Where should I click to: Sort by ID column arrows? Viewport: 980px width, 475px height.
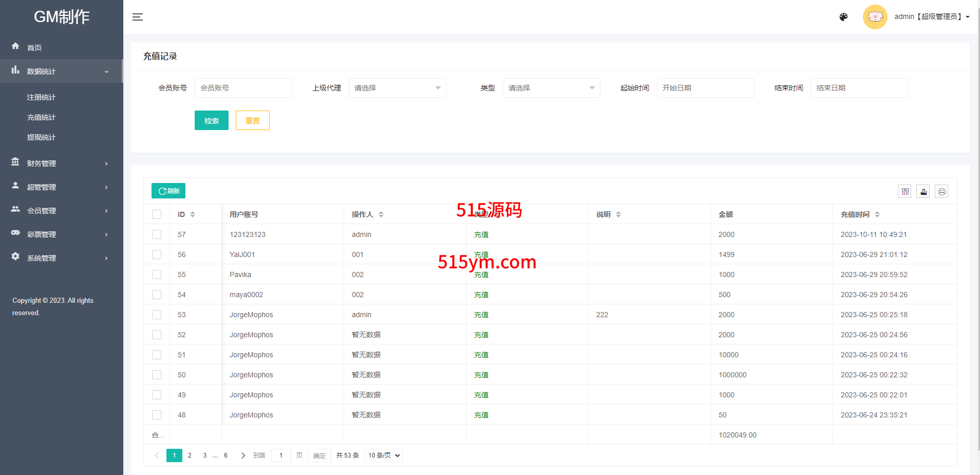point(193,214)
